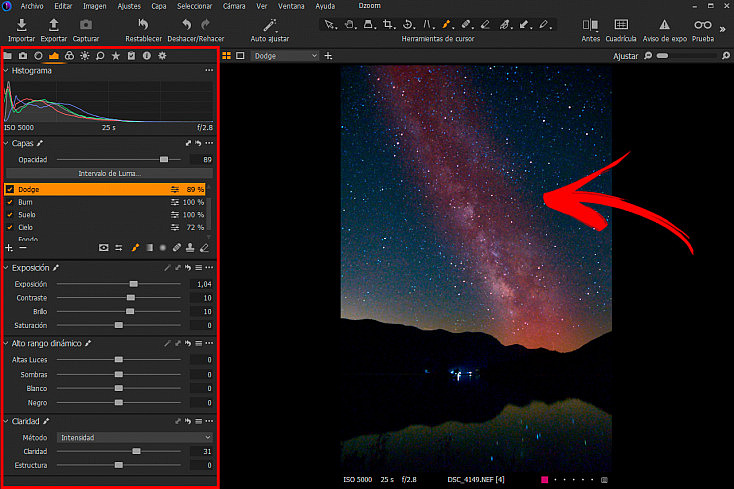This screenshot has width=734, height=489.
Task: Click the Cuadrícula grid icon
Action: (x=621, y=25)
